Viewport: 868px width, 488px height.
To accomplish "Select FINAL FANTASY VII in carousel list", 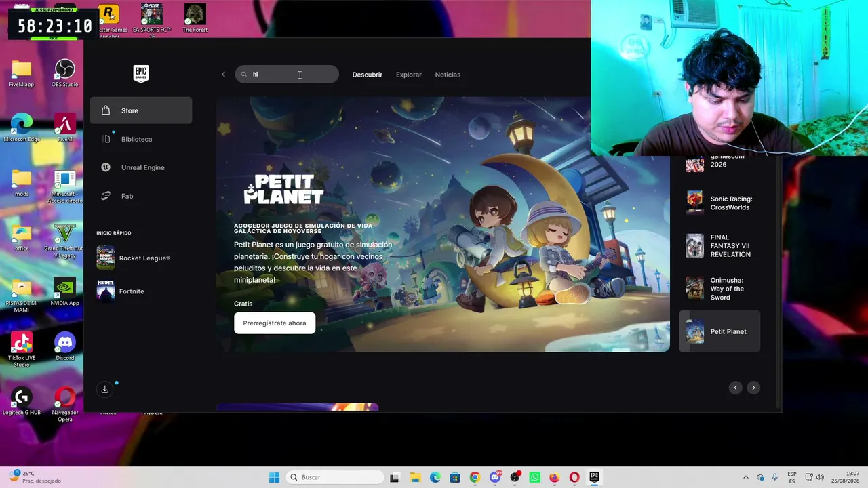I will 719,246.
